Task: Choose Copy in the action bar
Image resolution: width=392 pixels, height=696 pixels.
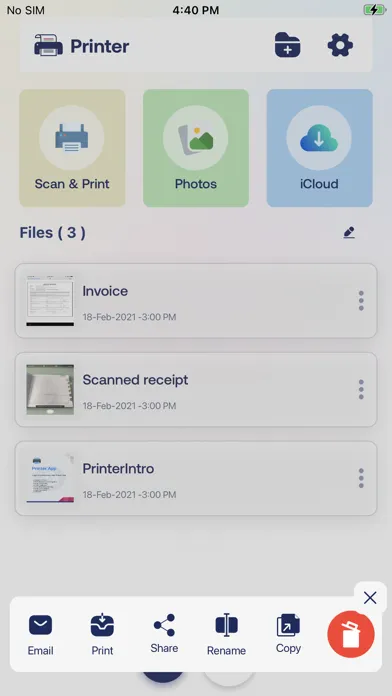Action: tap(288, 634)
